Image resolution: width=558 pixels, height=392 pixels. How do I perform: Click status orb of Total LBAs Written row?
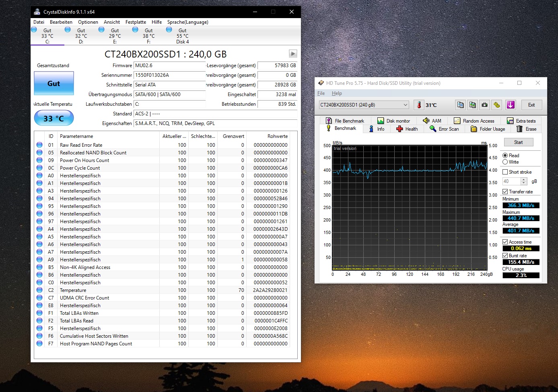39,313
